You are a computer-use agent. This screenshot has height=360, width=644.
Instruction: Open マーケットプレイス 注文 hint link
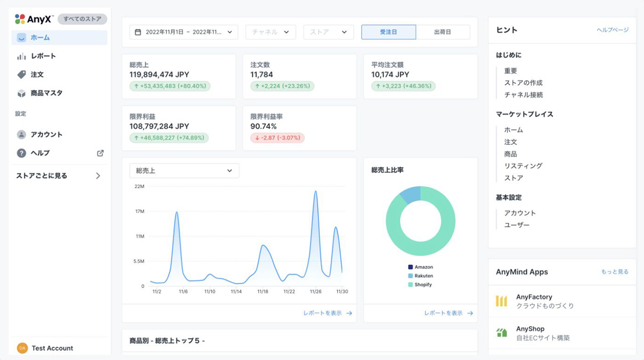click(510, 142)
